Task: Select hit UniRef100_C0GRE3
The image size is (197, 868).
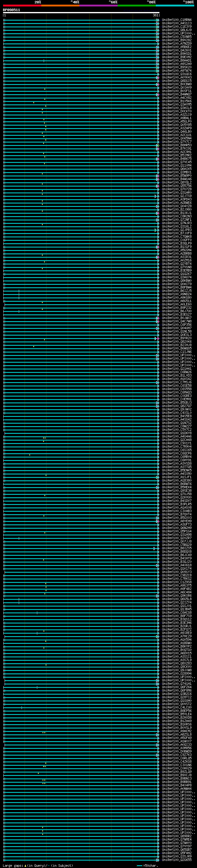Action: (176, 396)
